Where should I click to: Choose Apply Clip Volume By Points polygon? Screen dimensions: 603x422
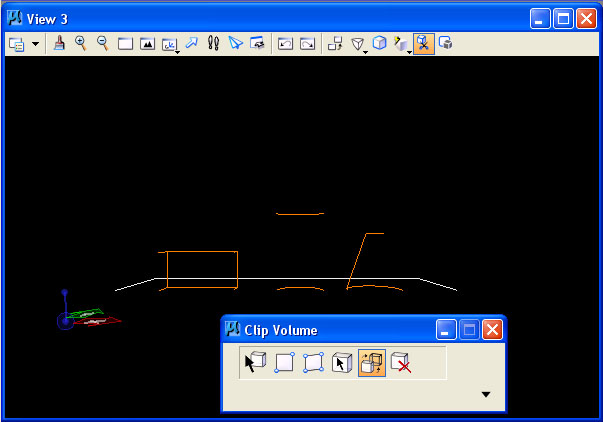[313, 362]
